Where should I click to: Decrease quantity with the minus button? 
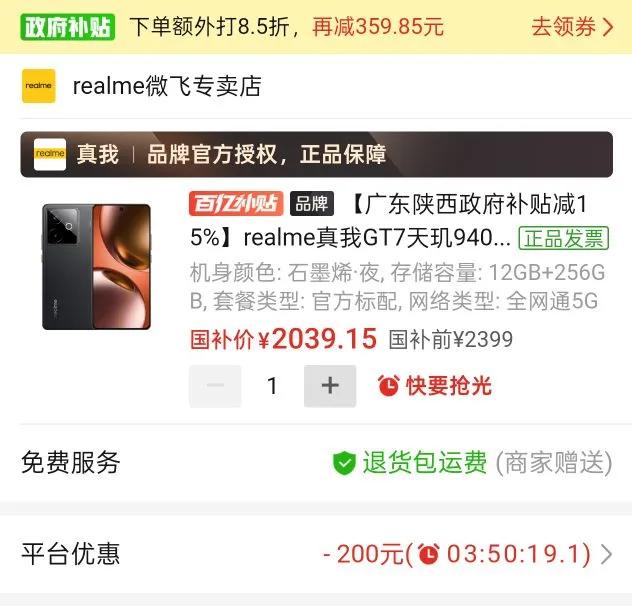pos(215,386)
